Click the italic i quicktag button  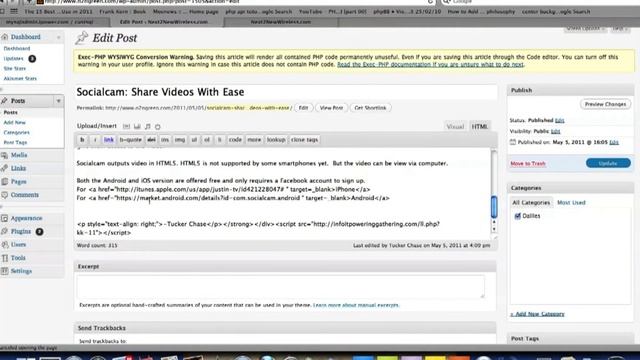[95, 140]
